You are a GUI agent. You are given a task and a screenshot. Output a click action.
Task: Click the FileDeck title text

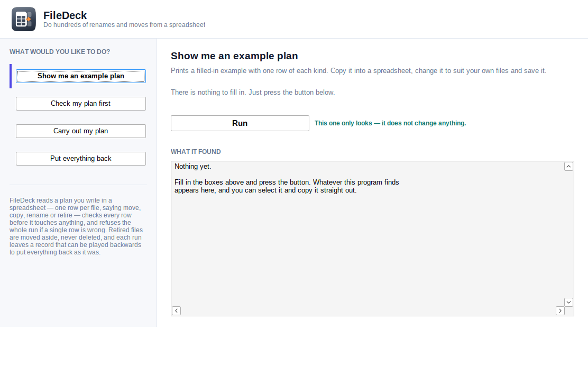[65, 15]
